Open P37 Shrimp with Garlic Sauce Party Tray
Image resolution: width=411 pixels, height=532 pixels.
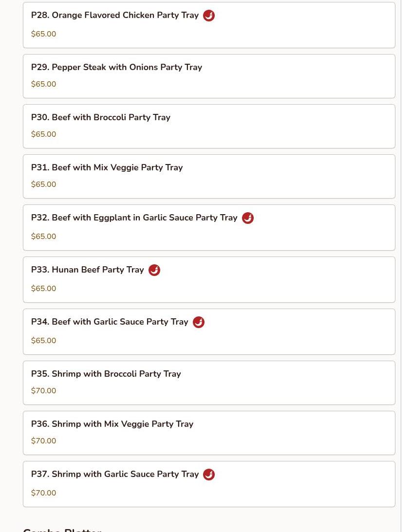209,484
